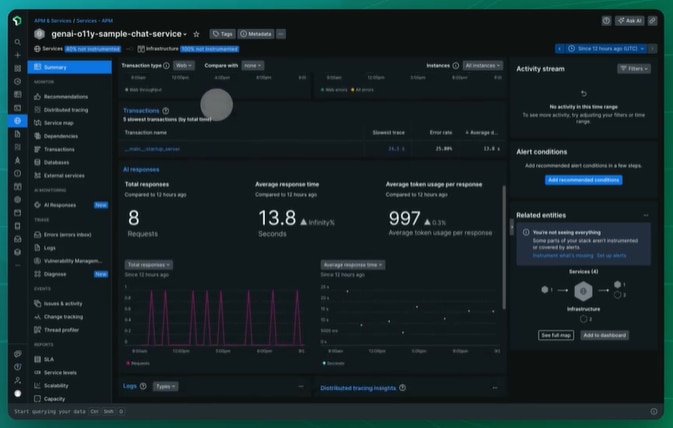Open the three-dots menu next to the Metadata button
This screenshot has width=673, height=428.
pos(281,34)
